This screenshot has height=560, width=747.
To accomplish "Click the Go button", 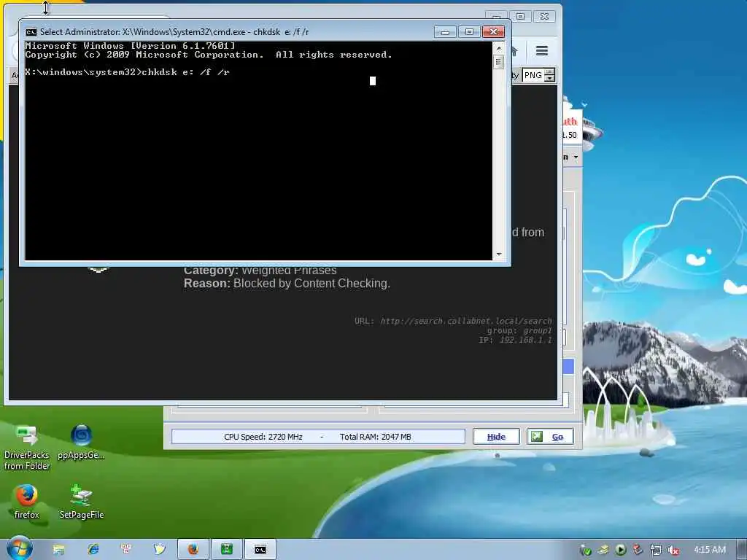I will point(550,437).
